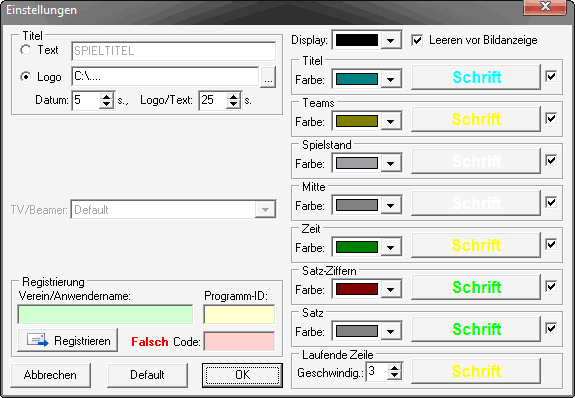Increase the Logo/Text seconds value

coord(234,96)
